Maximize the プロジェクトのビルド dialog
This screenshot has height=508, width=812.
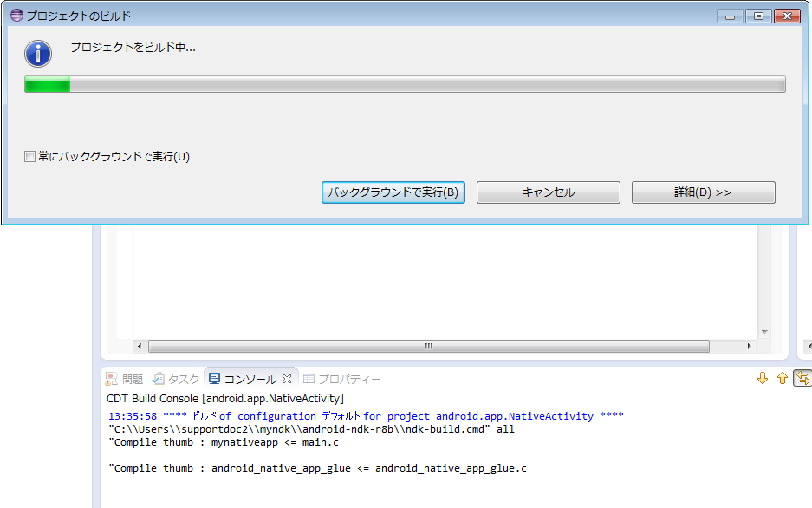[758, 16]
